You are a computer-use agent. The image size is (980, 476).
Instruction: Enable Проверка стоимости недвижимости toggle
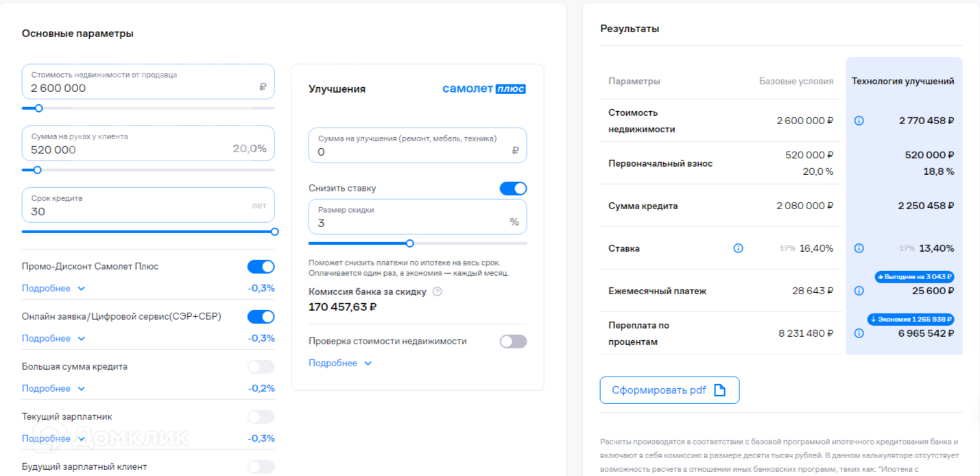tap(513, 342)
